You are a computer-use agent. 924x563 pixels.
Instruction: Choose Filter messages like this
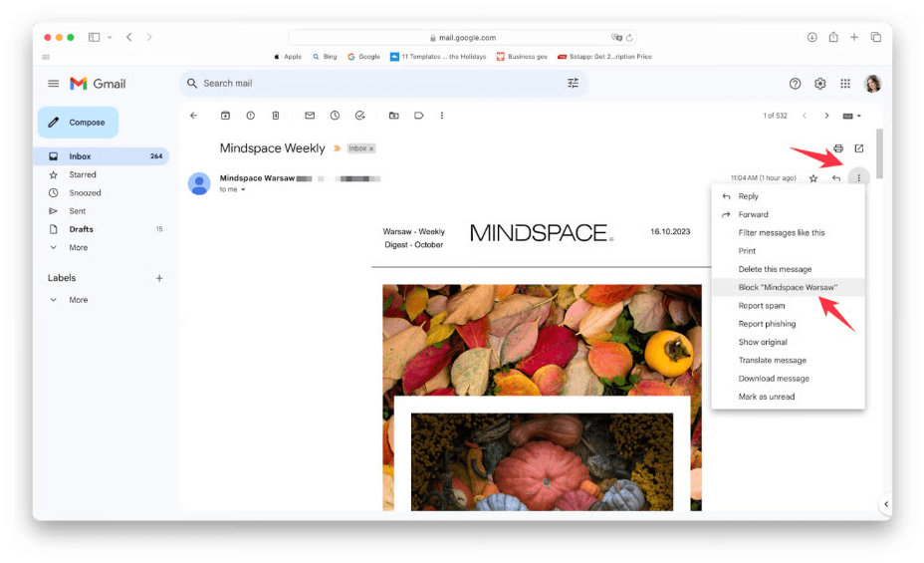(788, 233)
